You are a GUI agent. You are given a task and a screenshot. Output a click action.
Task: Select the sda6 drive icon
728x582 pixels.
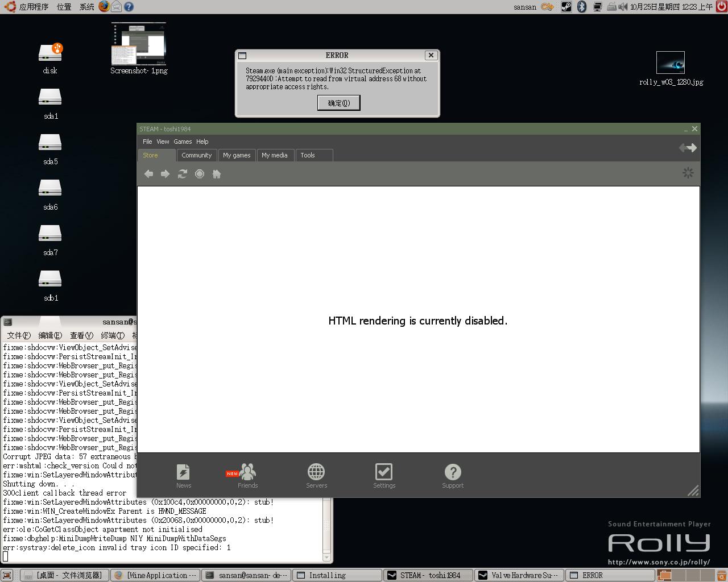click(x=50, y=195)
